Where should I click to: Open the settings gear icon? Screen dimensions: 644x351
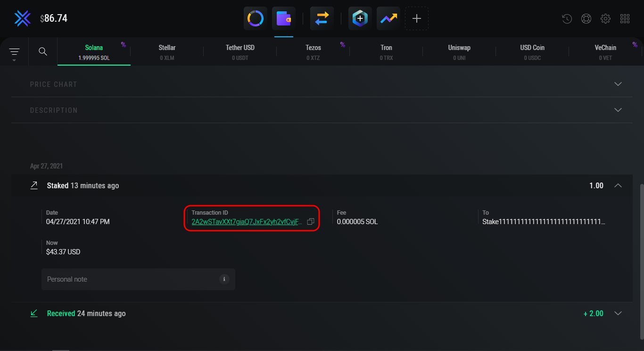[606, 19]
